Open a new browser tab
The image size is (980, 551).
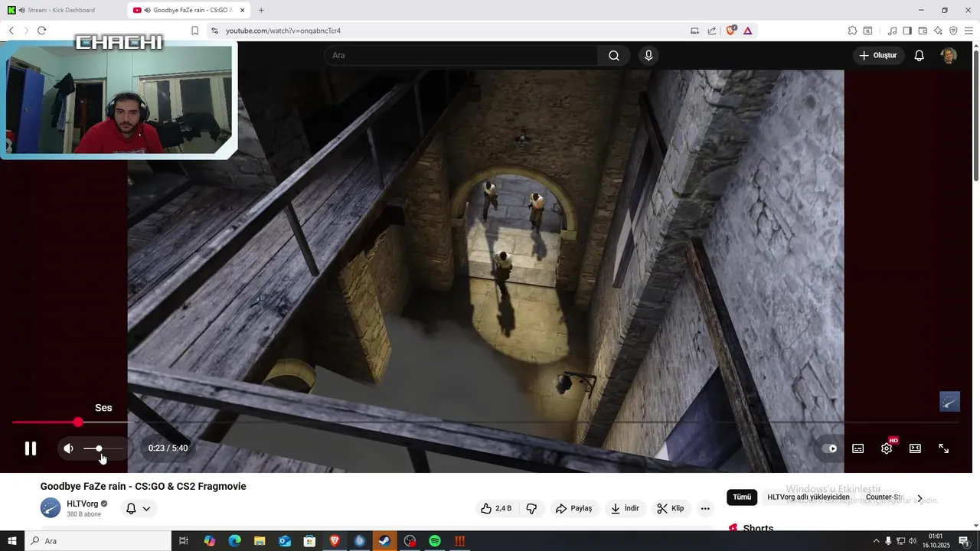pos(261,10)
